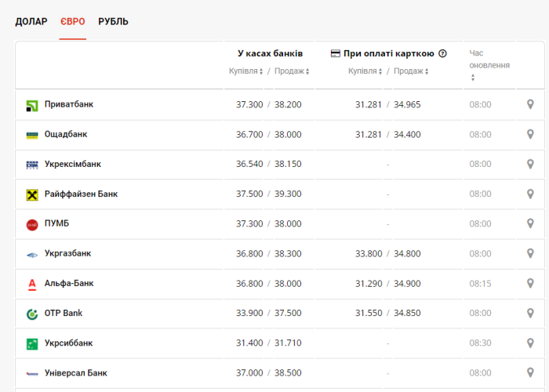Open the Укрексімбанк bank link
549x392 pixels.
[72, 165]
